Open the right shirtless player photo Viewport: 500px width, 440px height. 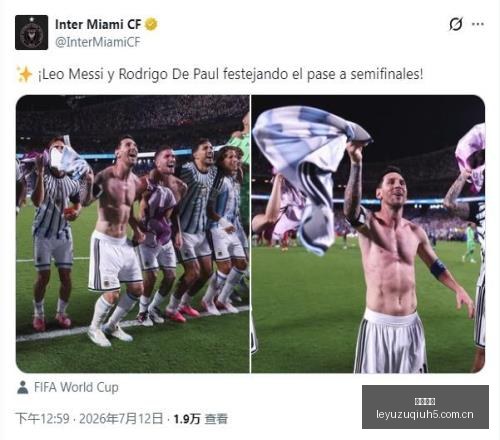[368, 234]
